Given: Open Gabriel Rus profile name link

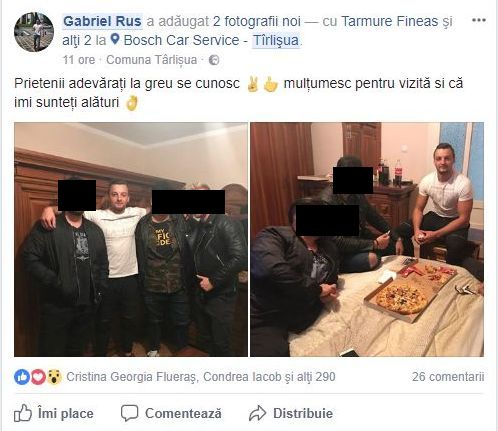Looking at the screenshot, I should click(x=102, y=21).
